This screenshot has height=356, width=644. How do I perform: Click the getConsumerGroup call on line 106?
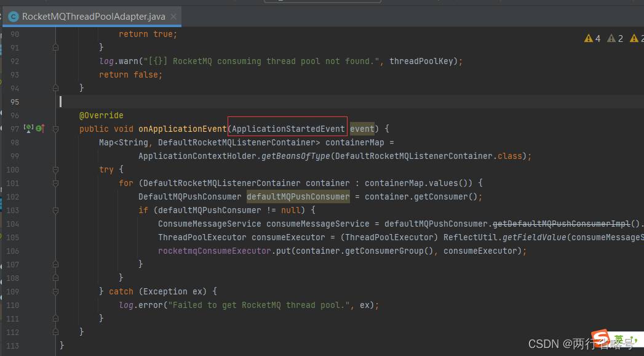389,251
